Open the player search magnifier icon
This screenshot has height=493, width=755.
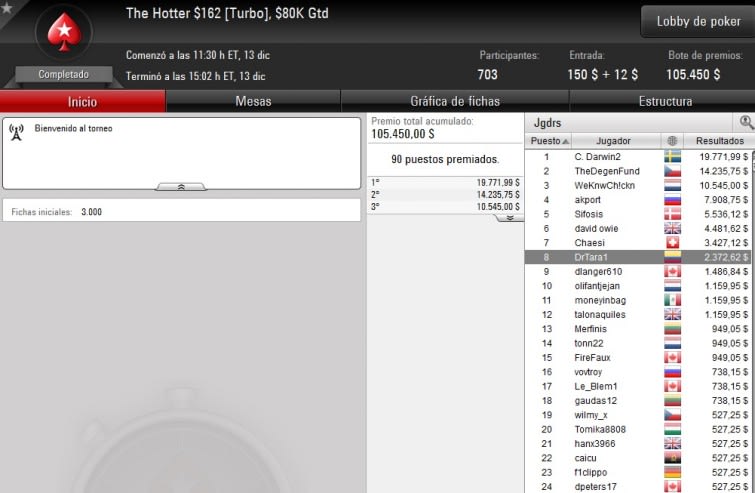click(746, 122)
